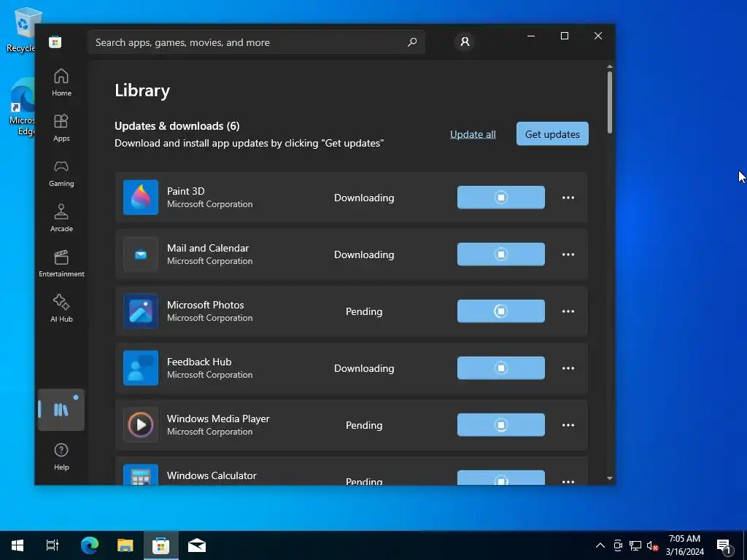The height and width of the screenshot is (560, 747).
Task: Launch Microsoft Edge from the taskbar
Action: pos(89,545)
